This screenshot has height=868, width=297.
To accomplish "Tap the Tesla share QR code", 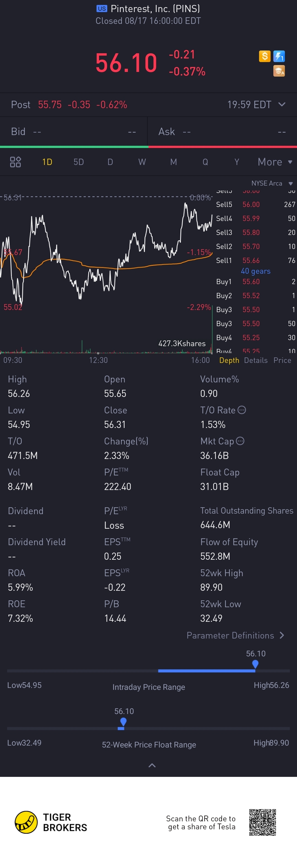I will pyautogui.click(x=263, y=822).
